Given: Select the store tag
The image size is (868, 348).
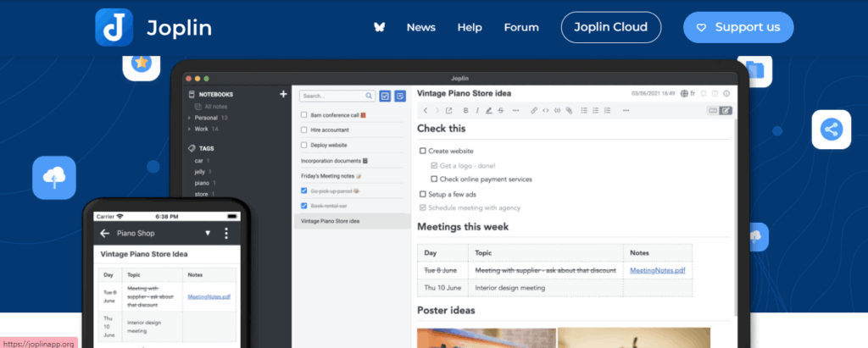Looking at the screenshot, I should click(201, 194).
